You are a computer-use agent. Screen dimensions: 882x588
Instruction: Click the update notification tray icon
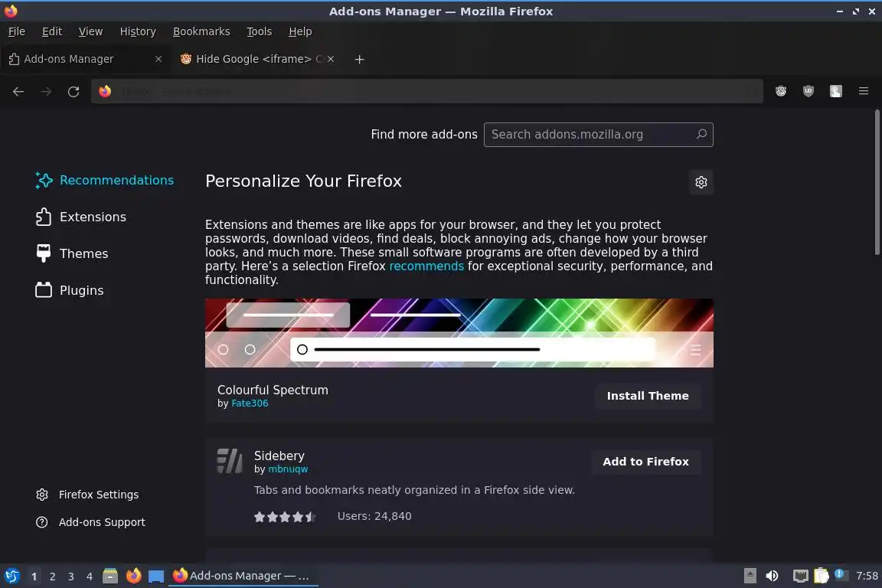click(x=839, y=574)
